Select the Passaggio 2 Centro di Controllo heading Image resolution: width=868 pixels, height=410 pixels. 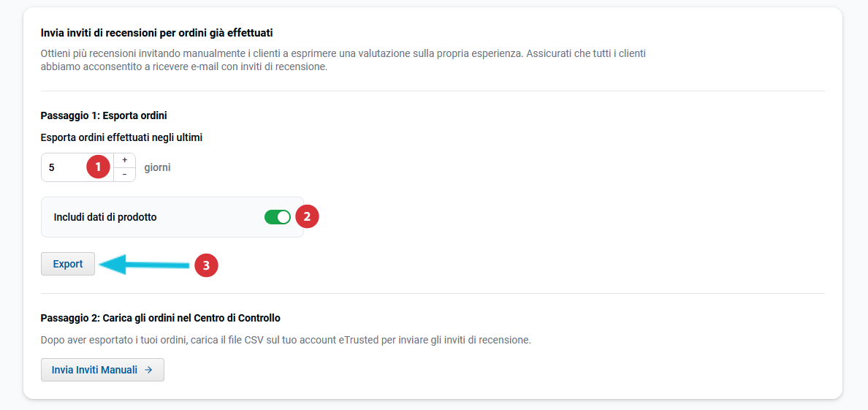point(161,318)
